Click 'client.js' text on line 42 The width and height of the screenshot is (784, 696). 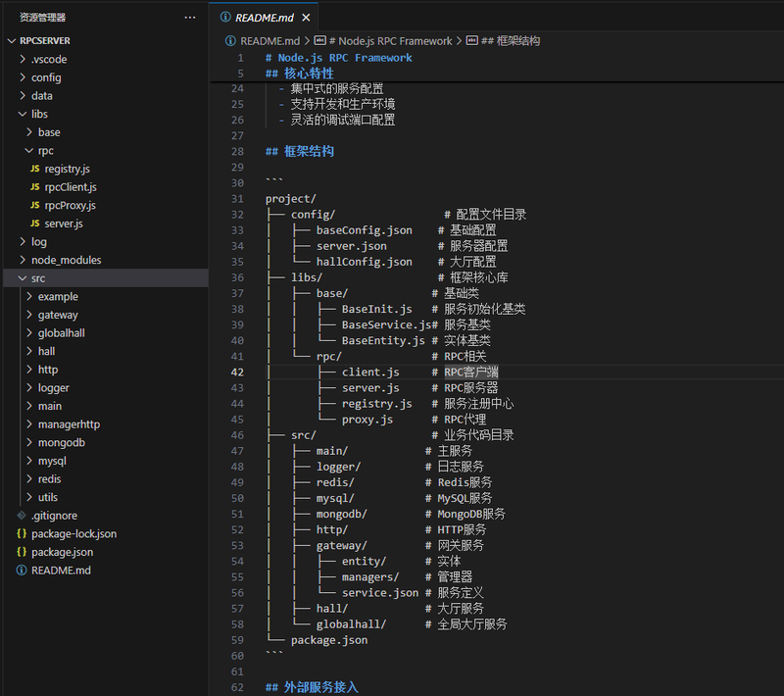pos(370,372)
